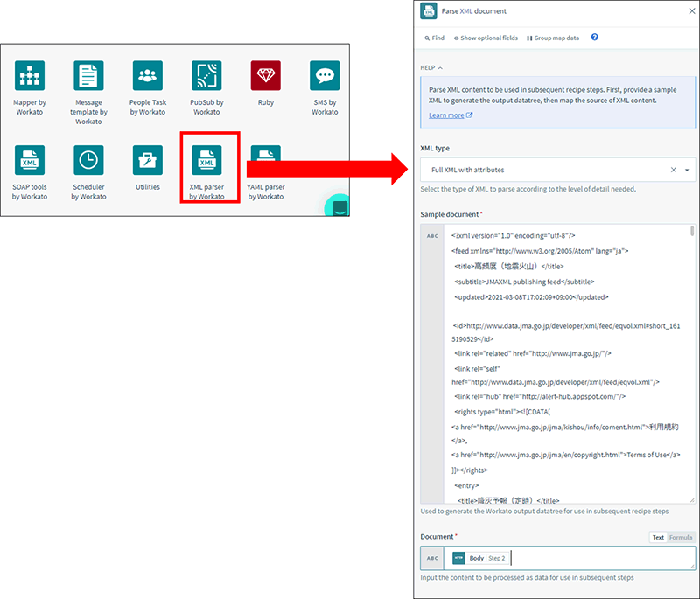Follow the Learn more link
This screenshot has height=599, width=700.
click(451, 115)
